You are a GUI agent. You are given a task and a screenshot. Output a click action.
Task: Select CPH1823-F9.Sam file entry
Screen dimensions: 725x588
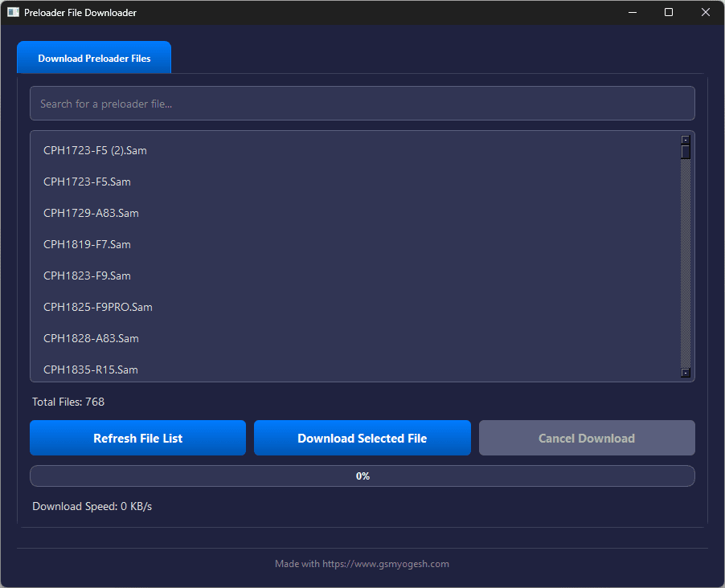(355, 276)
